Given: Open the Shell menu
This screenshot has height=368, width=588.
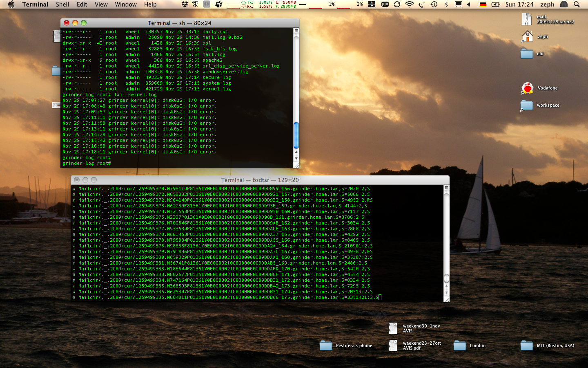Looking at the screenshot, I should pos(62,4).
